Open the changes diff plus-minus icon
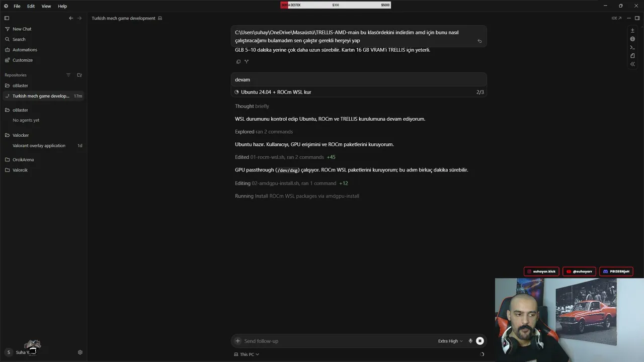The height and width of the screenshot is (362, 644). point(632,31)
